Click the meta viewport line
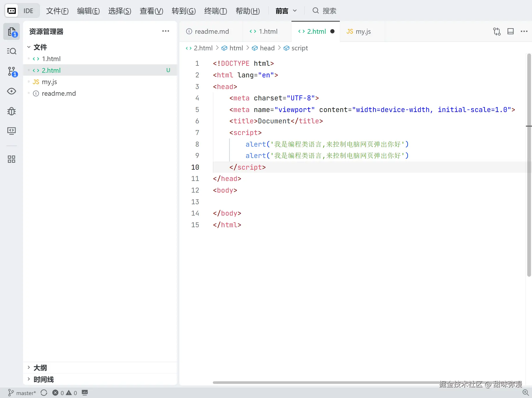The width and height of the screenshot is (532, 398). tap(372, 110)
